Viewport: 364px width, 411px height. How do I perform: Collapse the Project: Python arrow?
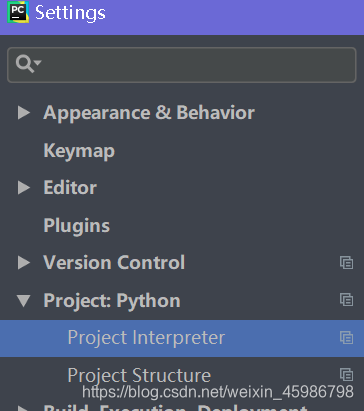(24, 300)
